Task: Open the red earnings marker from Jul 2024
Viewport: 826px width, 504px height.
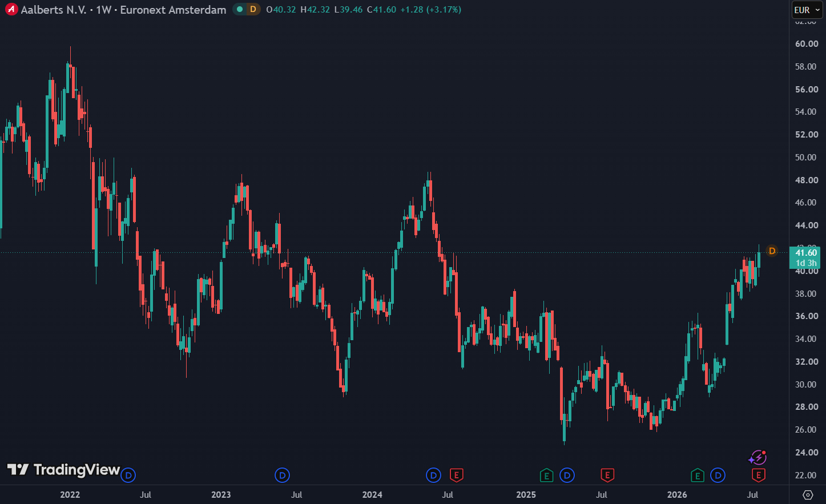Action: click(x=456, y=475)
